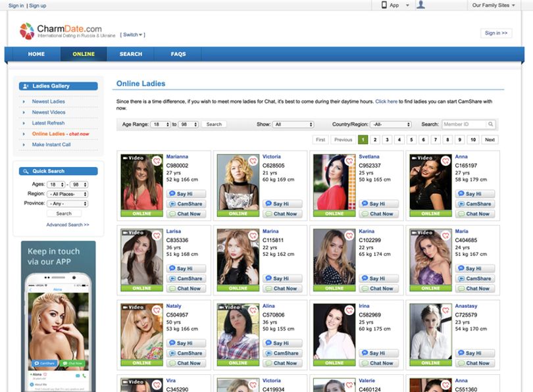This screenshot has height=392, width=533.
Task: Go to page 10 of results
Action: [x=473, y=139]
